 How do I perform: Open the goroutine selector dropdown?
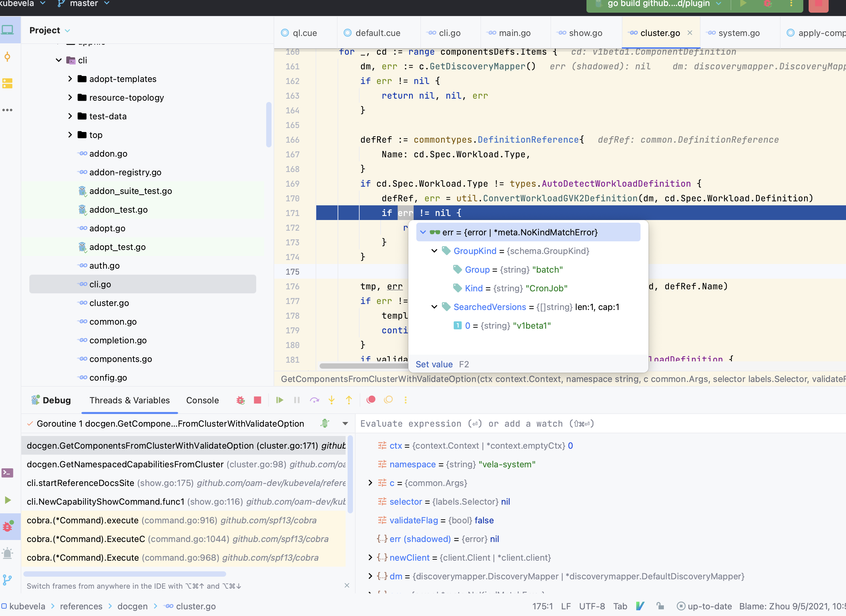tap(345, 424)
